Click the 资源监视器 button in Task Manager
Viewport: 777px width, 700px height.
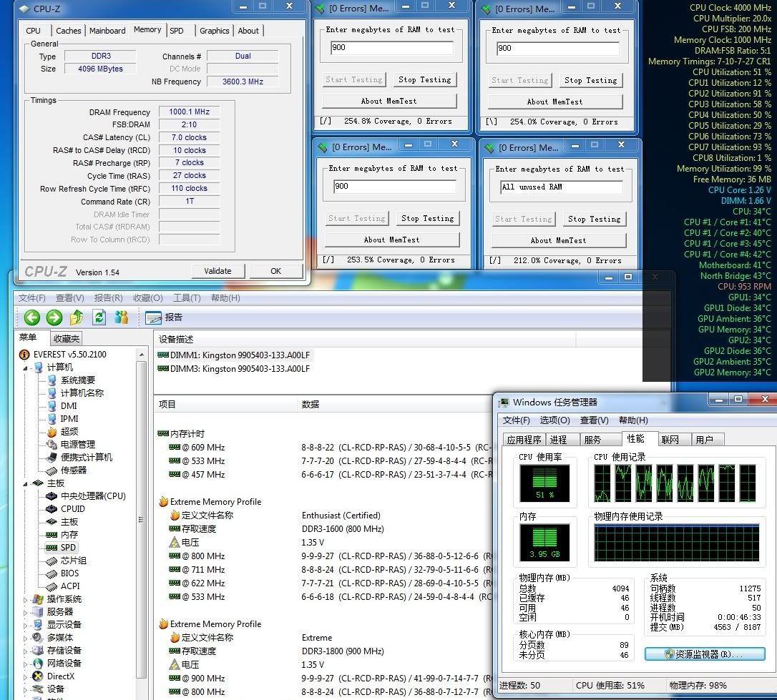pos(704,654)
